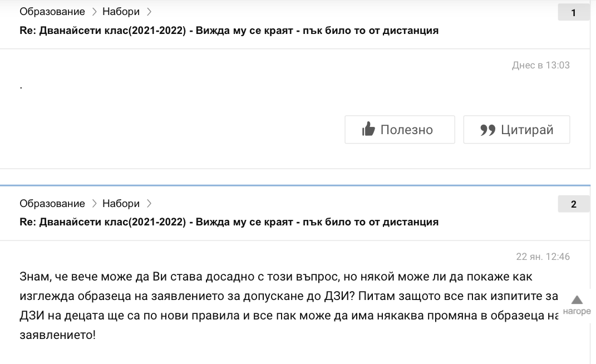This screenshot has width=596, height=364.
Task: Click the thumbs-up icon on the first post
Action: click(368, 130)
